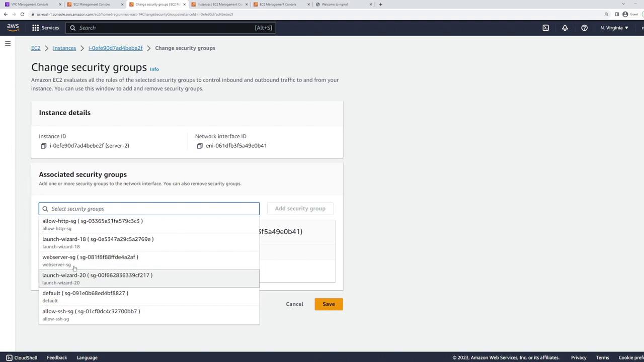Open the help question mark icon
Screen dimensions: 644x362
coord(584,28)
